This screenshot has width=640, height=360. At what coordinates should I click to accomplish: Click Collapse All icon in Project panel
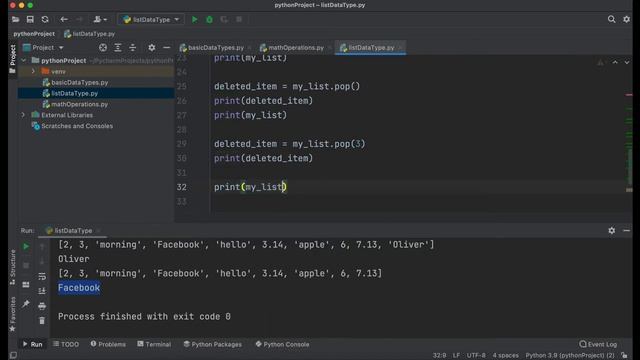pos(133,48)
